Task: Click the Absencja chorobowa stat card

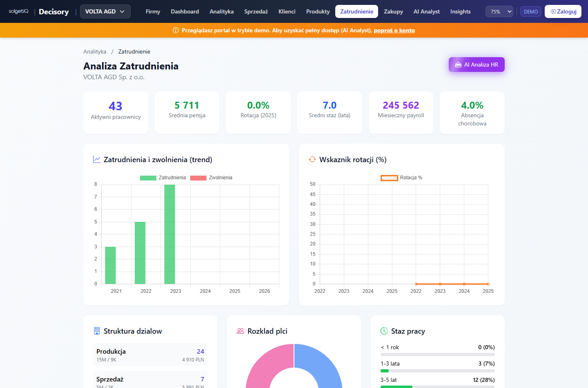Action: (x=472, y=113)
